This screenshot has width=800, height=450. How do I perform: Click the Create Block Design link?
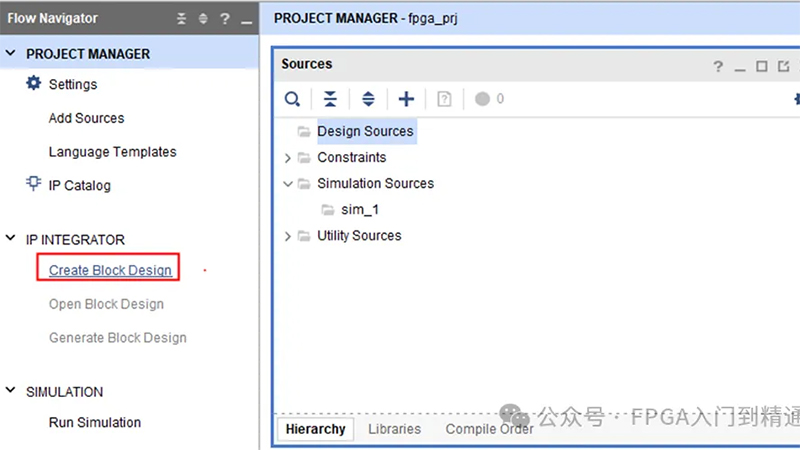pyautogui.click(x=110, y=270)
